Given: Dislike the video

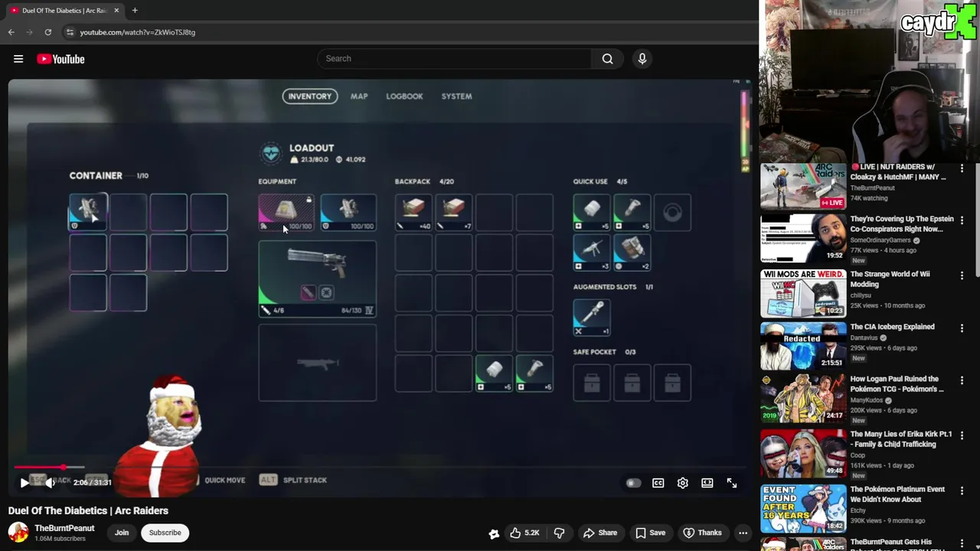Looking at the screenshot, I should tap(560, 533).
